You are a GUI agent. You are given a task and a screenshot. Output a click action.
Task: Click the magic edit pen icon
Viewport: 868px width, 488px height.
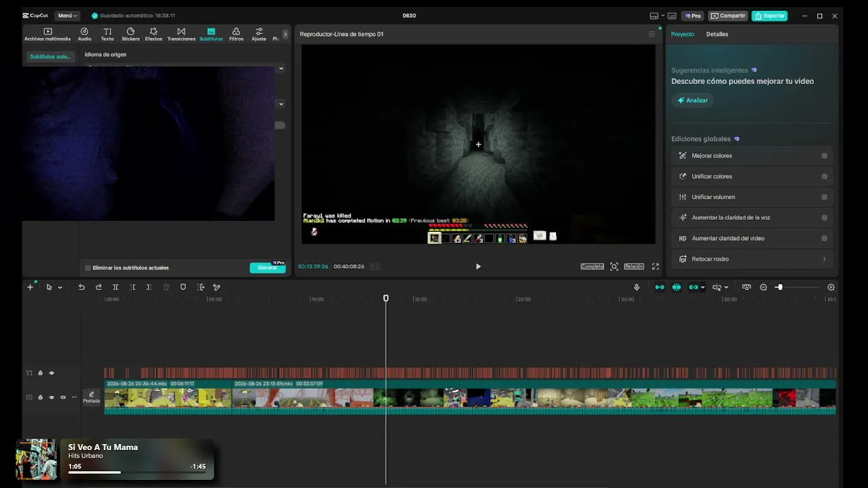[x=217, y=287]
